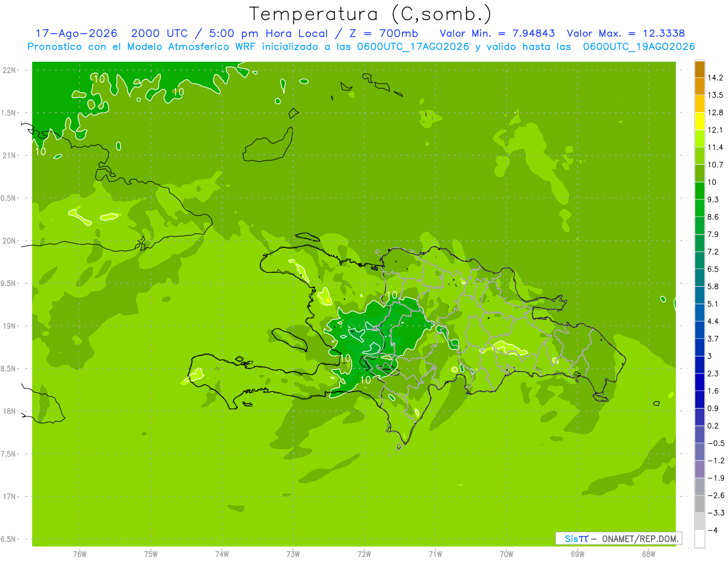Pick the blue swatch between 4.4 and 3.7

point(699,330)
